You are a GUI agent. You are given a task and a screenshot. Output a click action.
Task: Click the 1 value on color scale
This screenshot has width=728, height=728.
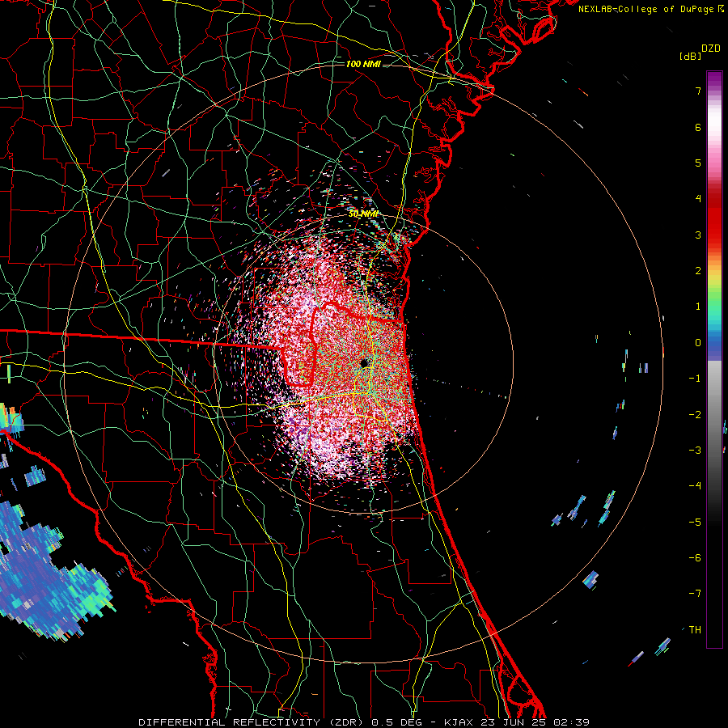(698, 307)
